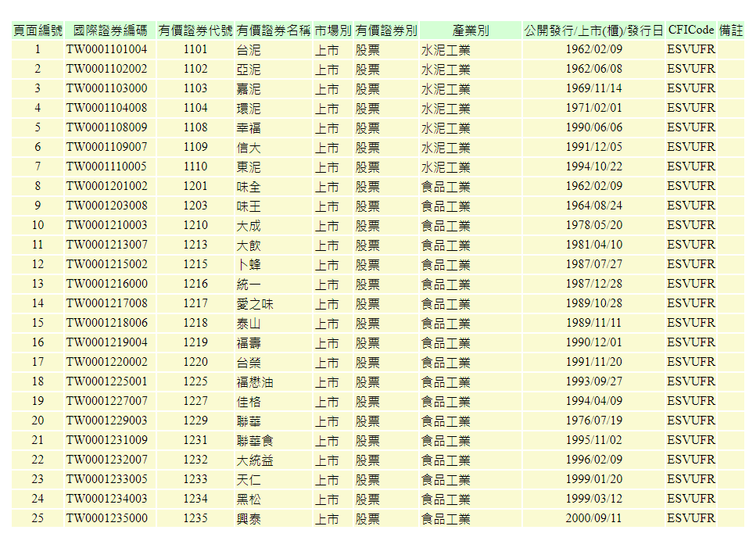Click security name 卜蜂
Viewport: 756px width, 537px height.
[249, 265]
